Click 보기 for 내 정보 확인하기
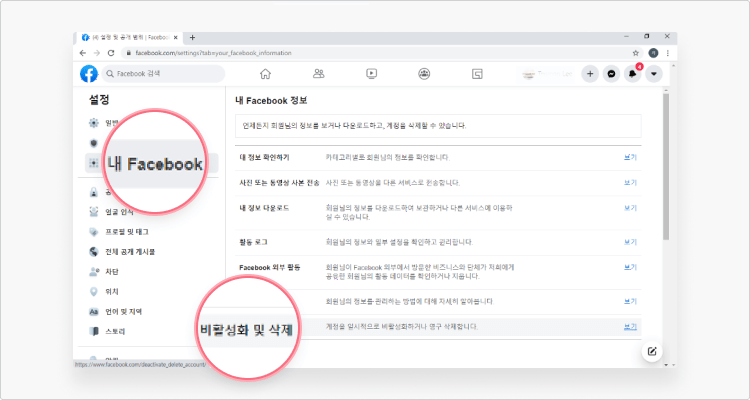750x400 pixels. point(630,157)
